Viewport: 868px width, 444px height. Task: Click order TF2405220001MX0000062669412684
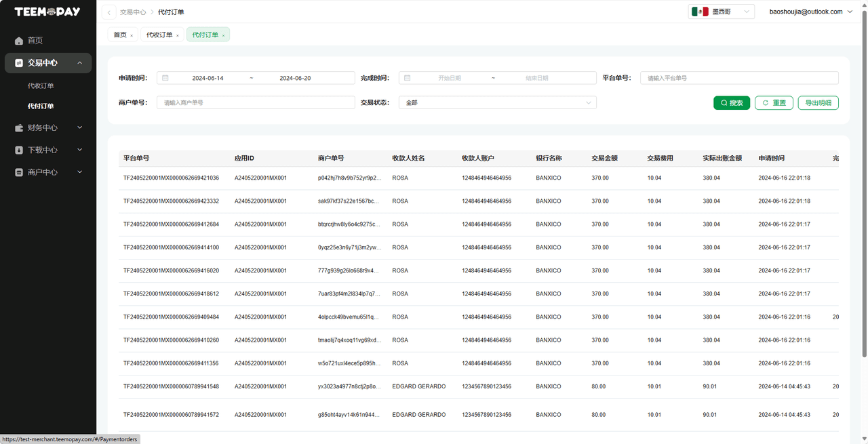pos(171,224)
